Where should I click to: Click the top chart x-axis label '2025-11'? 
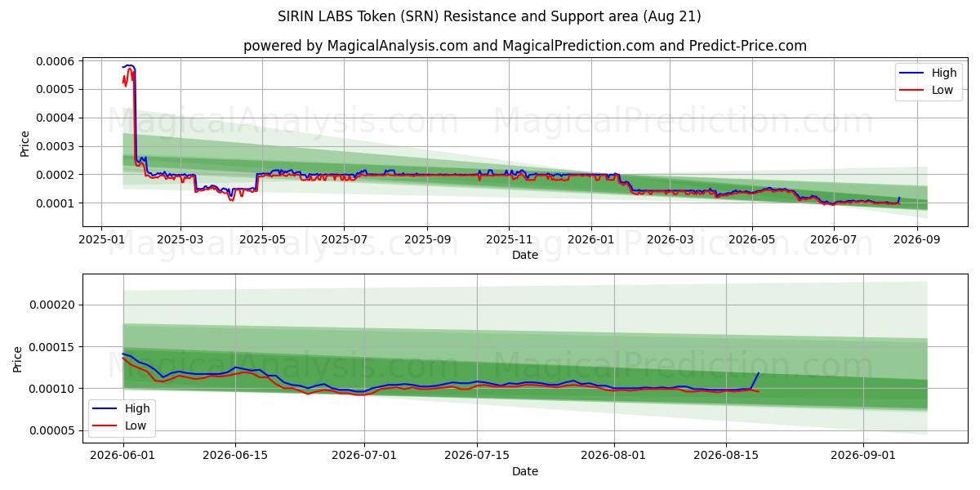[509, 240]
